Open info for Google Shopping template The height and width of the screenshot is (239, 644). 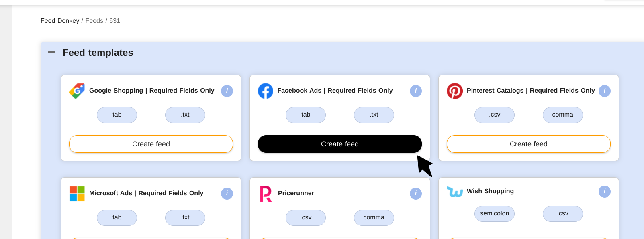(x=227, y=91)
